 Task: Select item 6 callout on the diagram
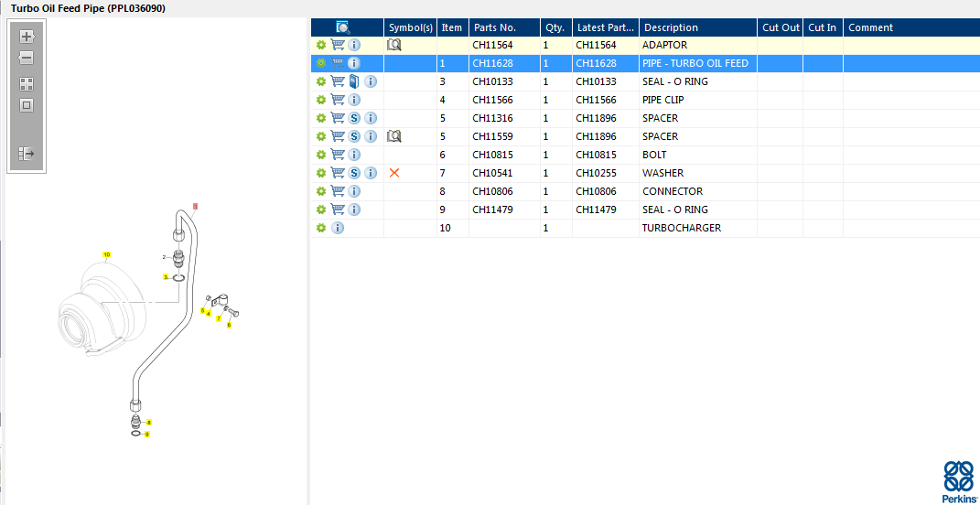point(229,325)
